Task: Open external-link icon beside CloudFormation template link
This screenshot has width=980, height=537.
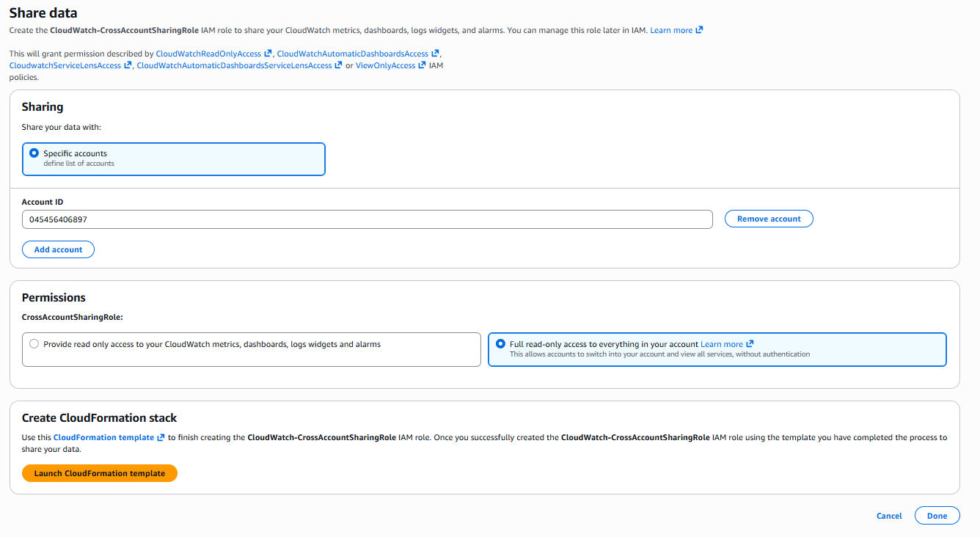Action: point(161,437)
